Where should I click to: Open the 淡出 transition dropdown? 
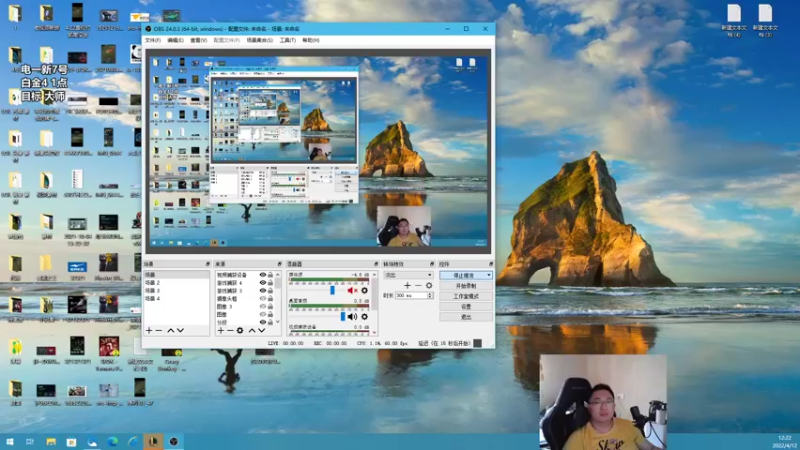click(408, 275)
